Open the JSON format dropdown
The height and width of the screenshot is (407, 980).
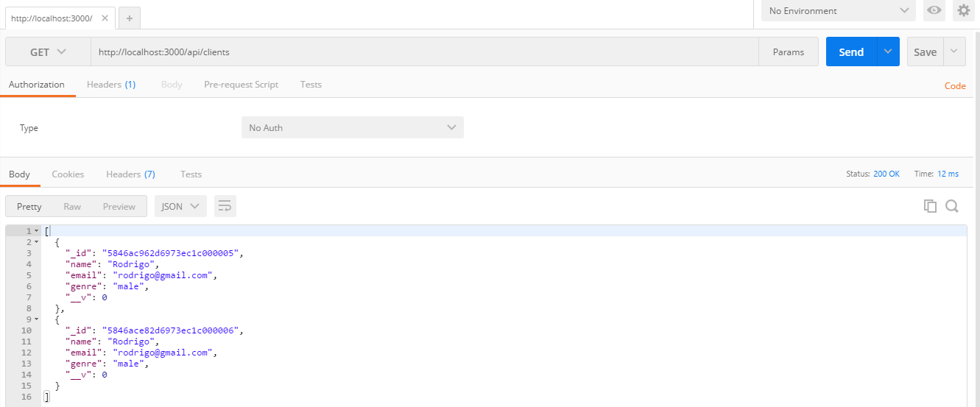coord(180,206)
